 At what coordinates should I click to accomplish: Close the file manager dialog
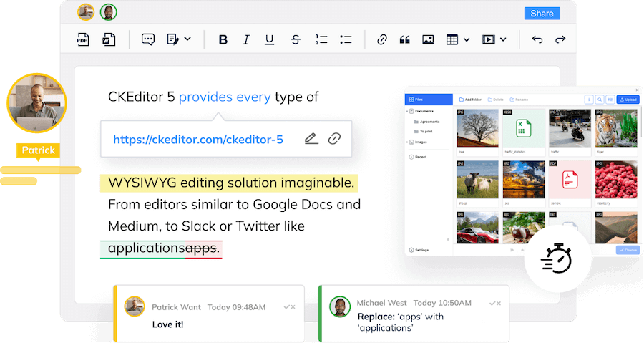637,90
